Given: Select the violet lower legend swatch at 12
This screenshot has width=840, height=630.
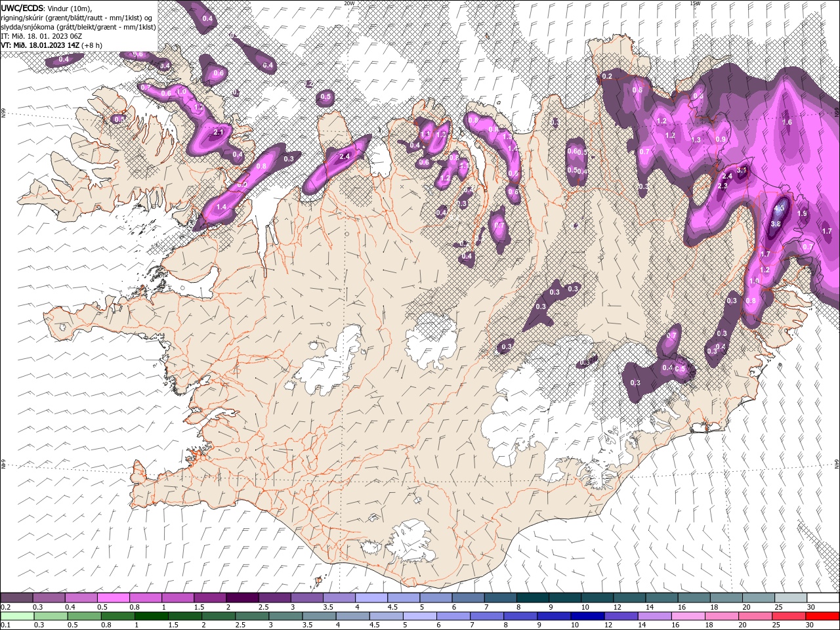Looking at the screenshot, I should 621,616.
